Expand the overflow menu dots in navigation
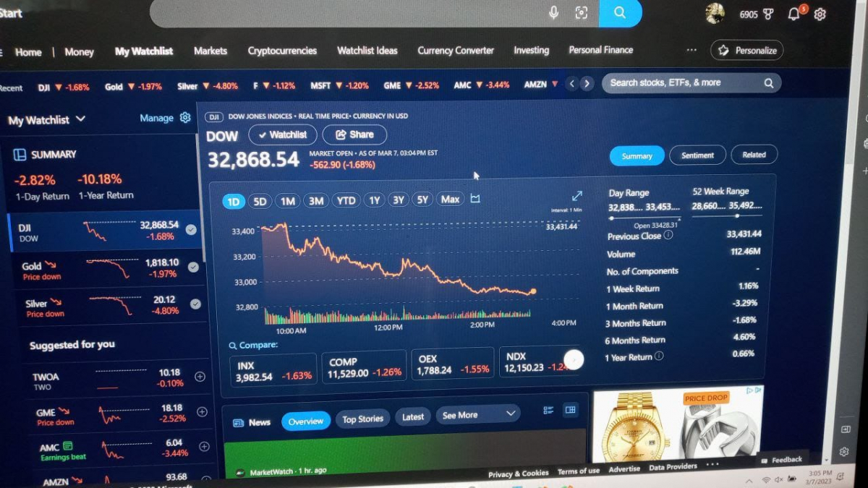 [x=692, y=50]
